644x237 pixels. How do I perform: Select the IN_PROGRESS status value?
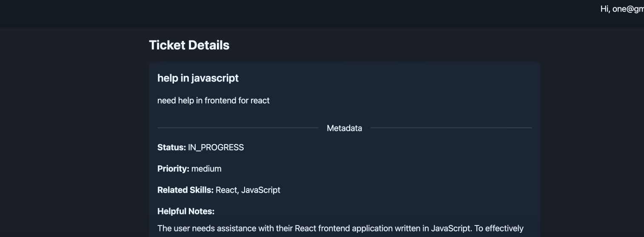(216, 147)
